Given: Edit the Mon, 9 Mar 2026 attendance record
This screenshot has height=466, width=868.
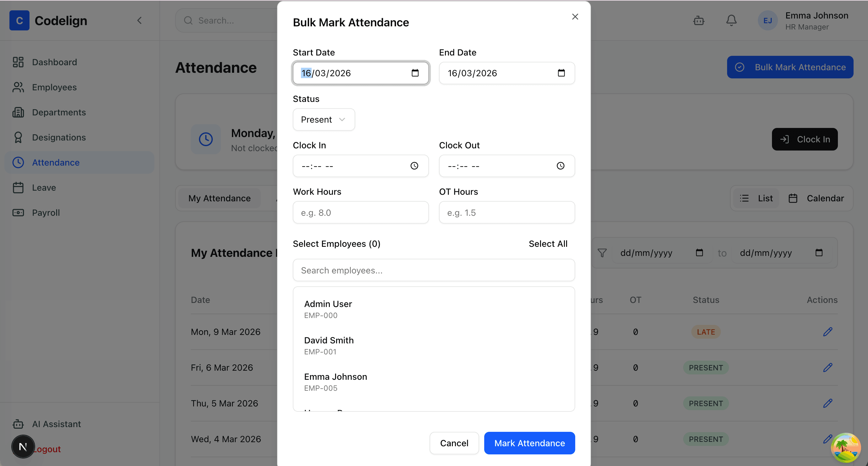Looking at the screenshot, I should [x=828, y=332].
